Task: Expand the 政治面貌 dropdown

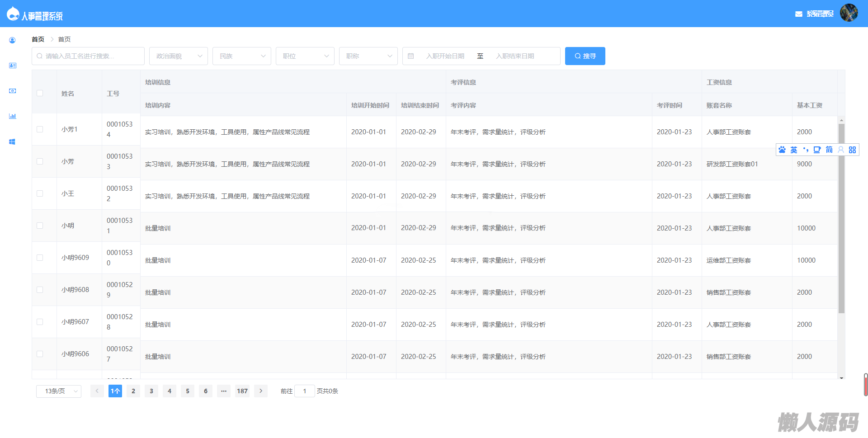Action: pos(179,56)
